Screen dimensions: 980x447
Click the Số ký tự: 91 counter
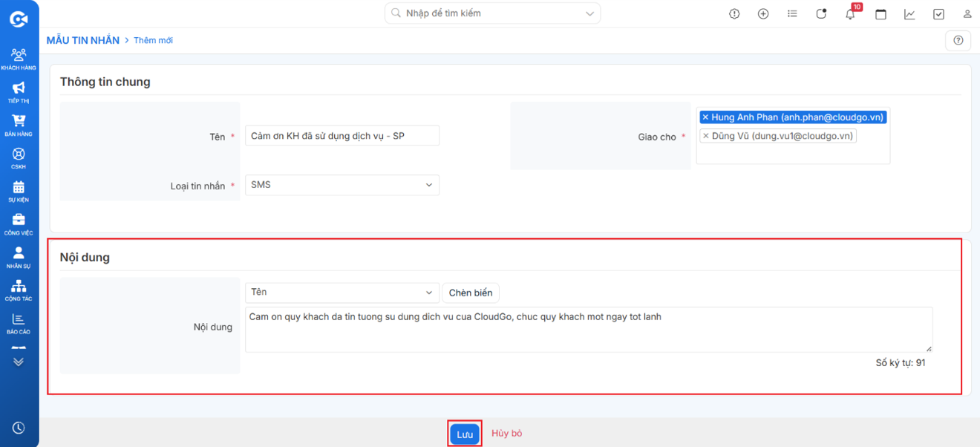click(x=901, y=363)
